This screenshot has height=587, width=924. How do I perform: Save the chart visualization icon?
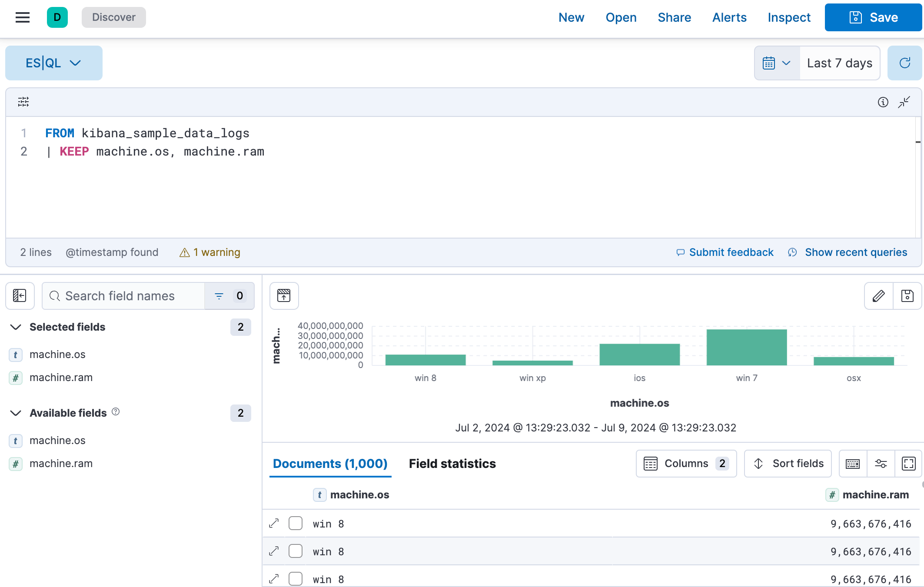(x=907, y=296)
